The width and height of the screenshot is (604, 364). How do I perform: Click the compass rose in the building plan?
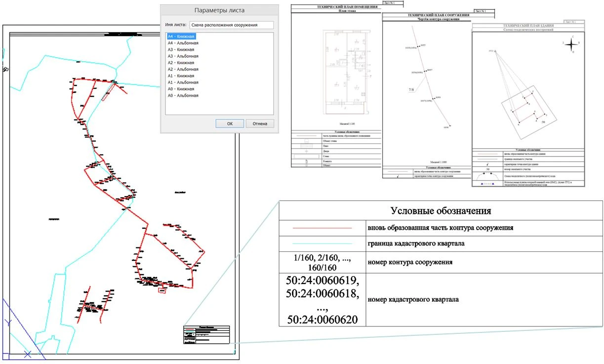pyautogui.click(x=571, y=44)
